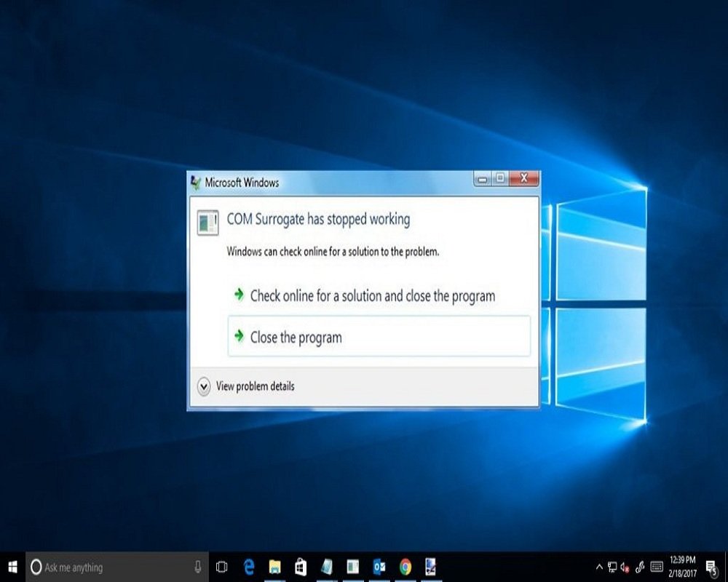Open Task View from the taskbar
This screenshot has height=582, width=728.
pos(222,567)
